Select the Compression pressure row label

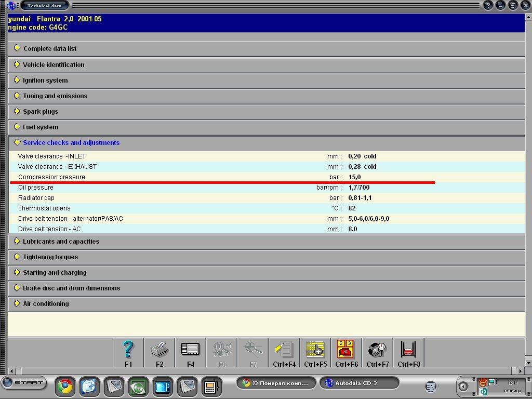[51, 177]
